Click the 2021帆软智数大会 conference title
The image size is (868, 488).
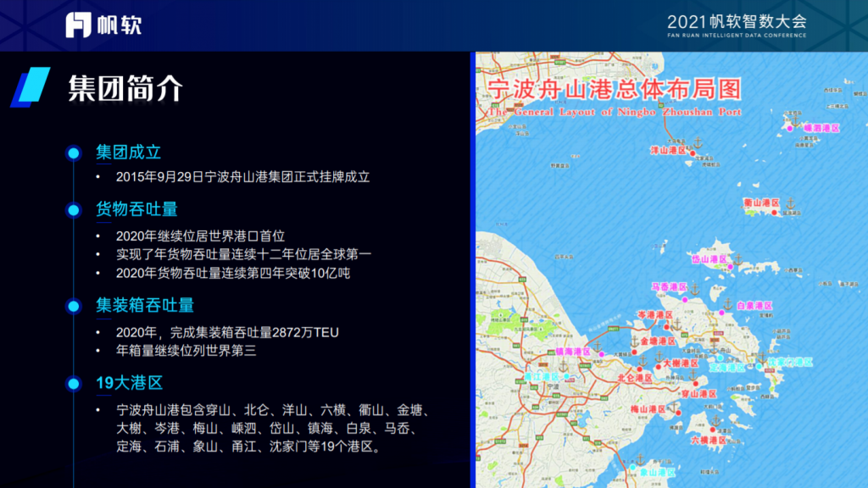tap(737, 22)
